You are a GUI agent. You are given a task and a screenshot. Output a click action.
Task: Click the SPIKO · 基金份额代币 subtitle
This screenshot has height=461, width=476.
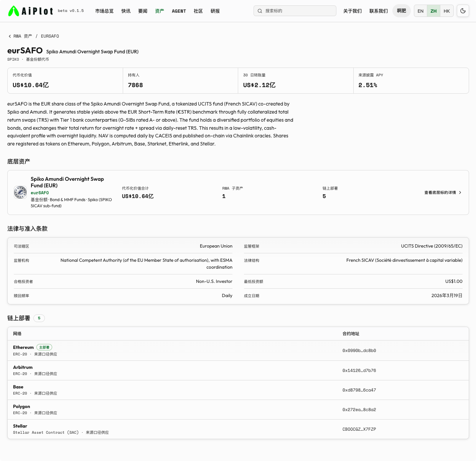[28, 59]
